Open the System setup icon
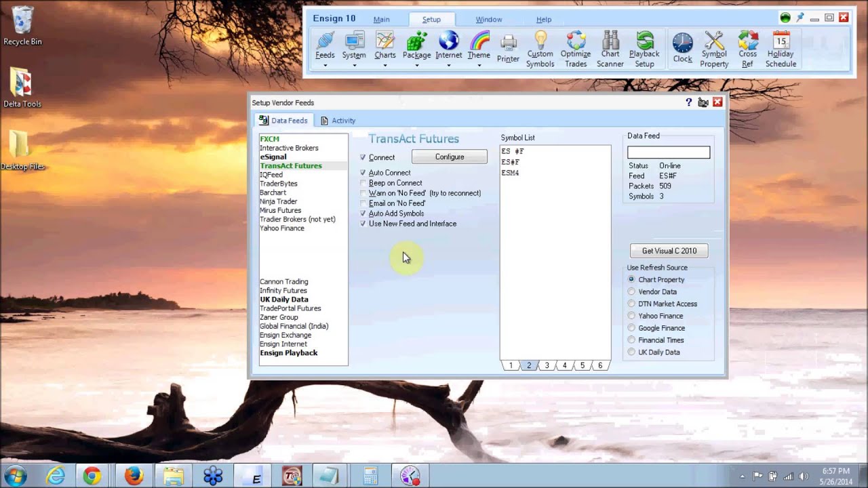The width and height of the screenshot is (868, 488). [x=354, y=41]
